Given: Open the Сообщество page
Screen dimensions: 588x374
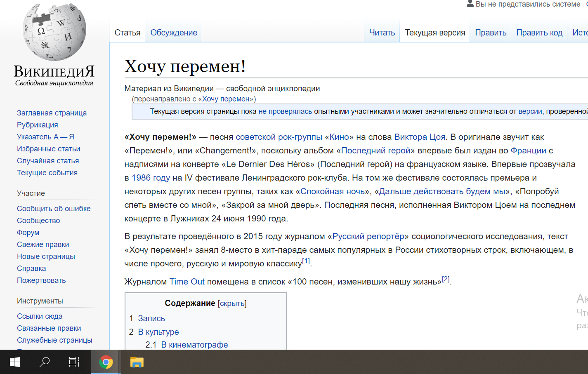Looking at the screenshot, I should tap(38, 221).
